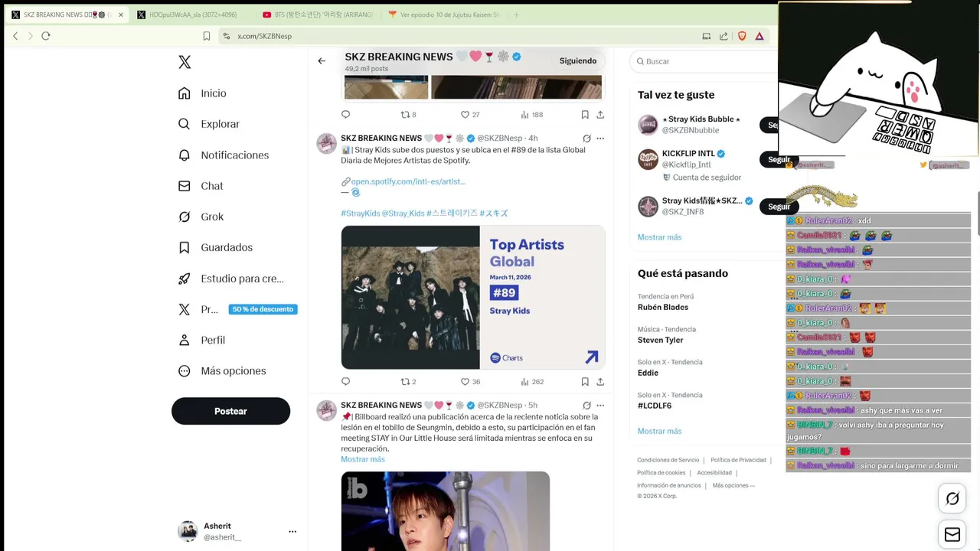Viewport: 980px width, 551px height.
Task: Repost the Spotify ranking post with 2 reposts
Action: 408,381
